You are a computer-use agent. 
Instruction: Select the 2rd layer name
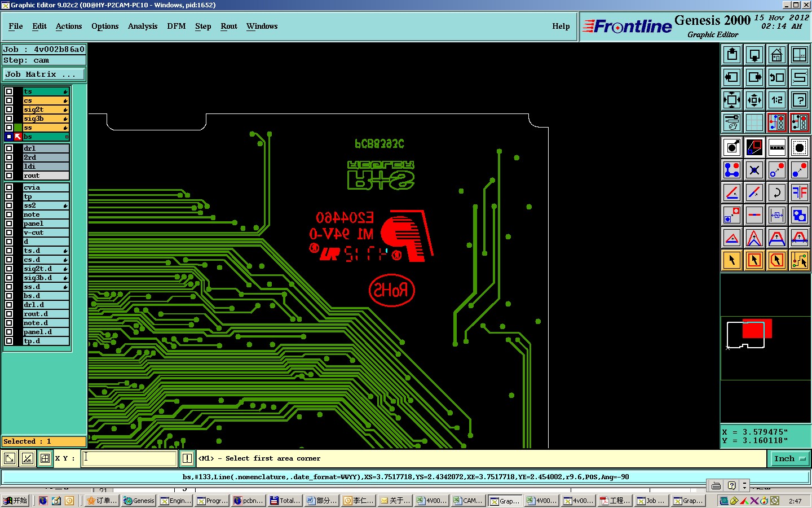[x=46, y=157]
